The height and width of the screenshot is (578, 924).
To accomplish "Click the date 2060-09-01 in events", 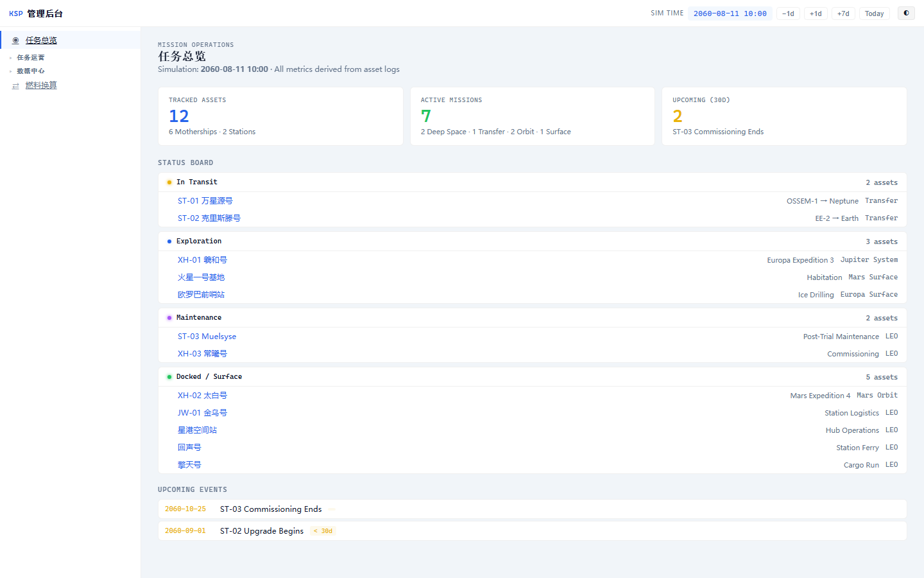I will (185, 531).
